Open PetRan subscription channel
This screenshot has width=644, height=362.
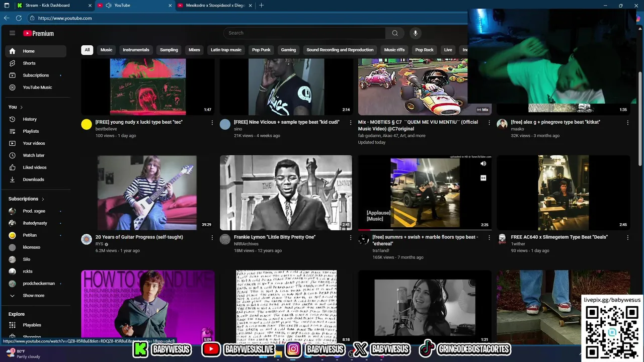coord(36,235)
